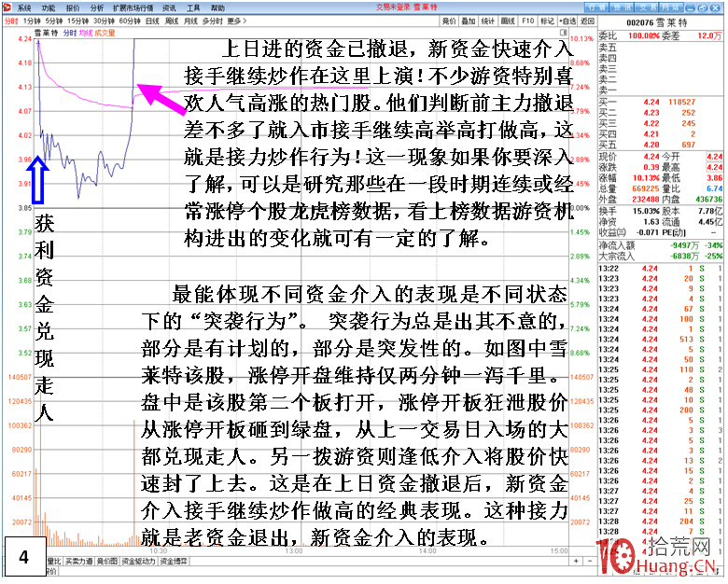Expand the 更多 periods dropdown
The width and height of the screenshot is (728, 584).
pos(237,21)
